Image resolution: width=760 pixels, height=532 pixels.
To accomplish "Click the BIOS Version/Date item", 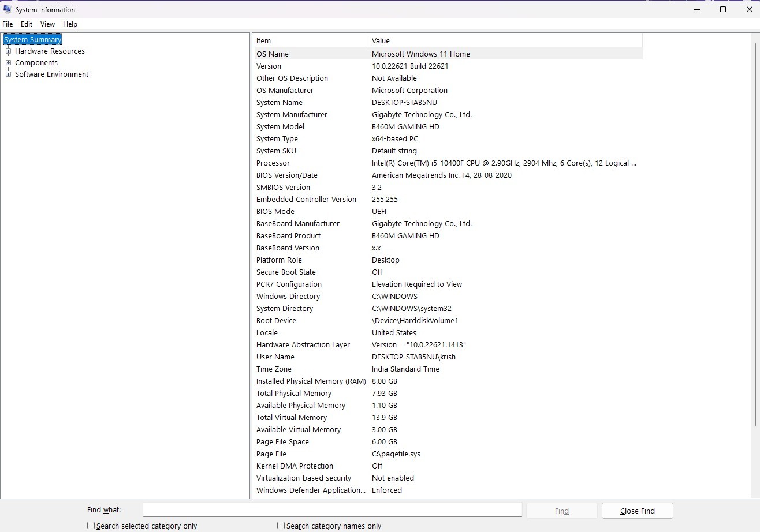I will point(287,175).
